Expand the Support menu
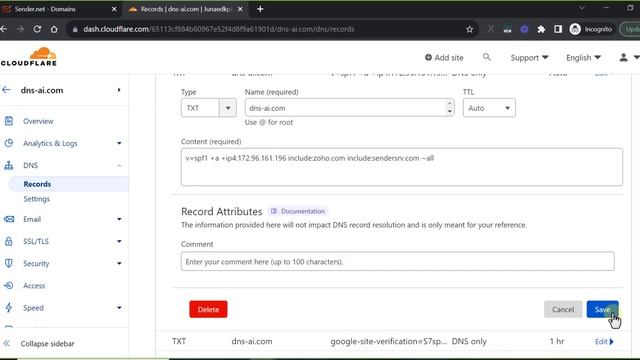640x360 pixels. point(529,58)
